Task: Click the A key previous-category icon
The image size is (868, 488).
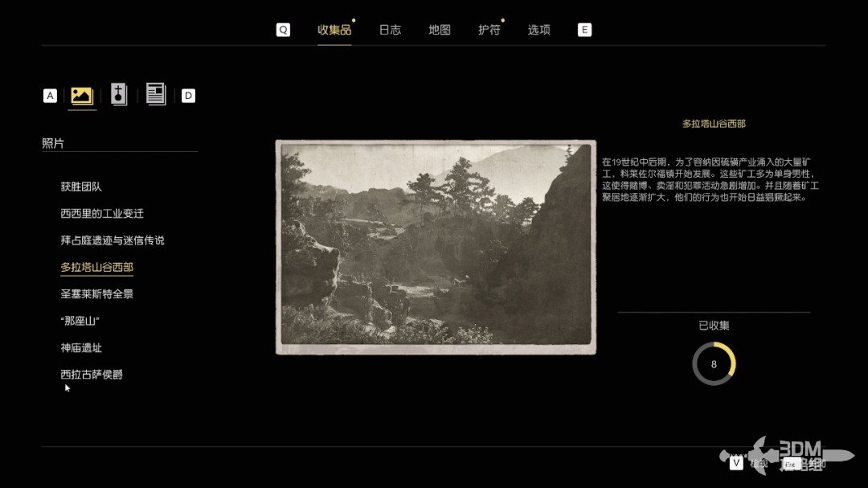Action: pos(50,96)
